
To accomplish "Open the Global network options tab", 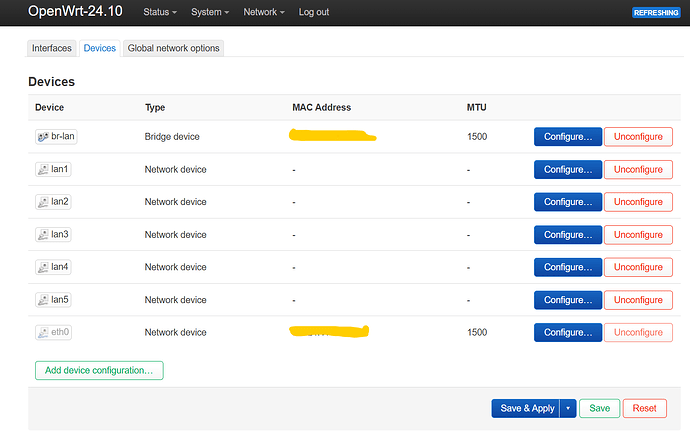I will (x=173, y=48).
